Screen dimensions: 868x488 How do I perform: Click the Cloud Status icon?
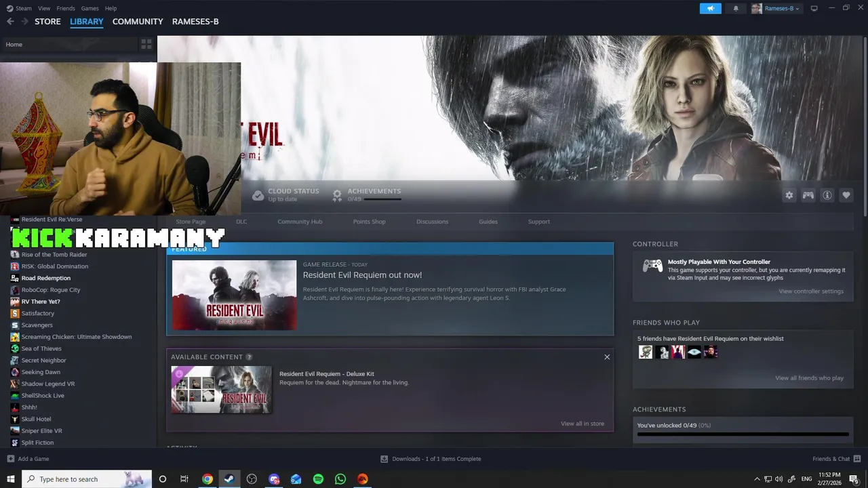258,195
